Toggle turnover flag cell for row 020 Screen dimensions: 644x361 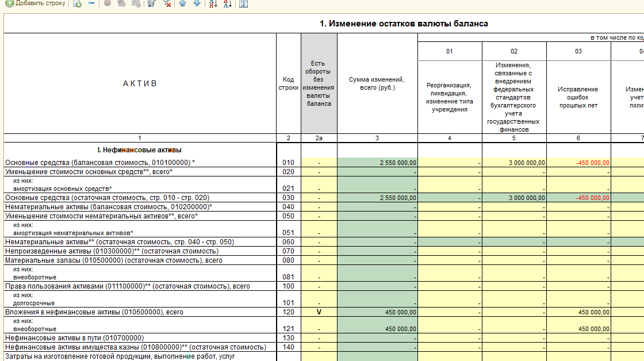(319, 172)
